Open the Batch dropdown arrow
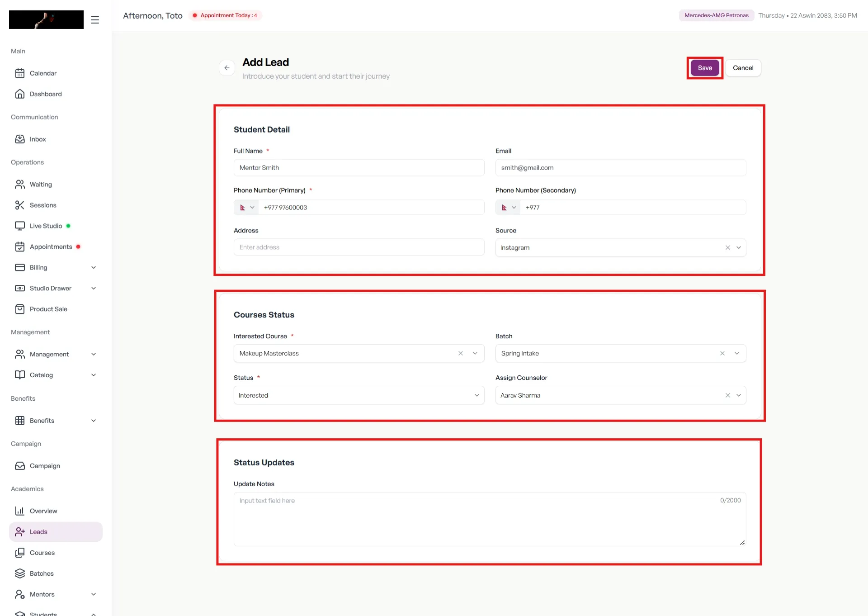The height and width of the screenshot is (616, 868). coord(737,354)
